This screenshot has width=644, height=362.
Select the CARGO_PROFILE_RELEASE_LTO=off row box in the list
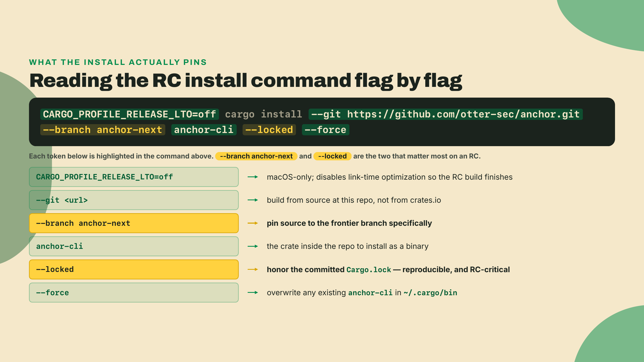(134, 177)
